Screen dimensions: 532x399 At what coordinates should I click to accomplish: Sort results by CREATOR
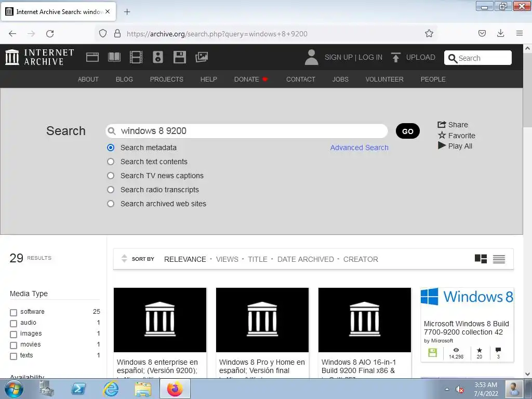[361, 259]
